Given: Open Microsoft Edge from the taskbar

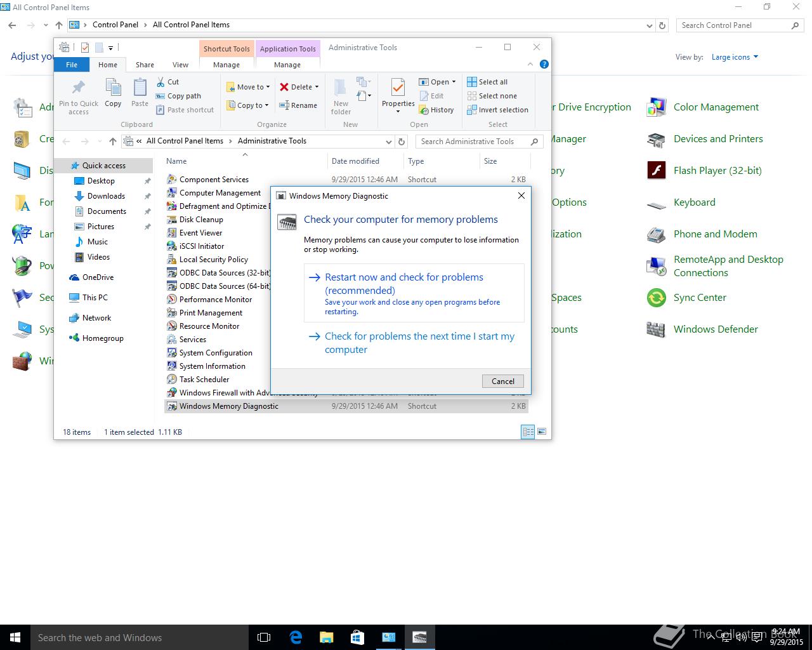Looking at the screenshot, I should pyautogui.click(x=296, y=637).
